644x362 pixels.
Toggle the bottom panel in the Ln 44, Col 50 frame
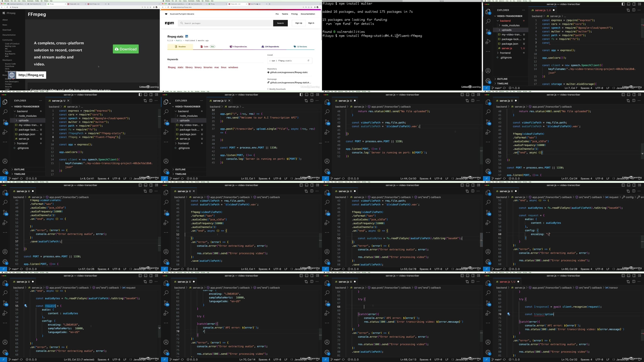(468, 95)
